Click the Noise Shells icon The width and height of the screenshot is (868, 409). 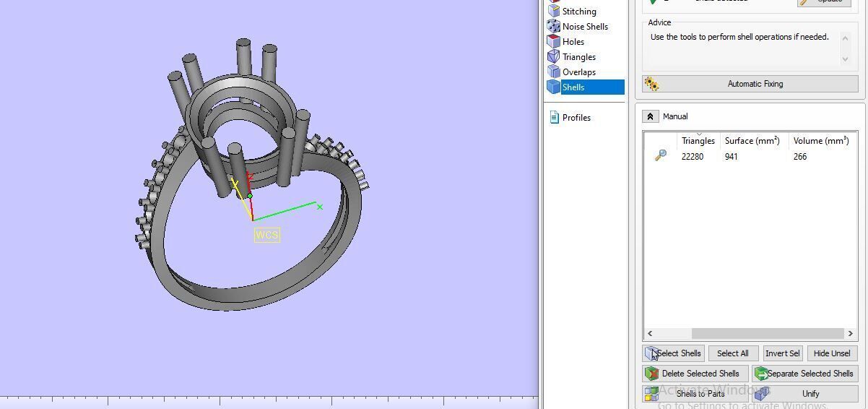553,26
